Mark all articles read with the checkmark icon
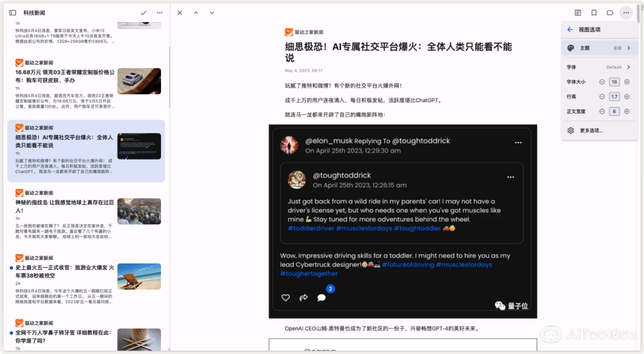The image size is (644, 354). pyautogui.click(x=143, y=12)
